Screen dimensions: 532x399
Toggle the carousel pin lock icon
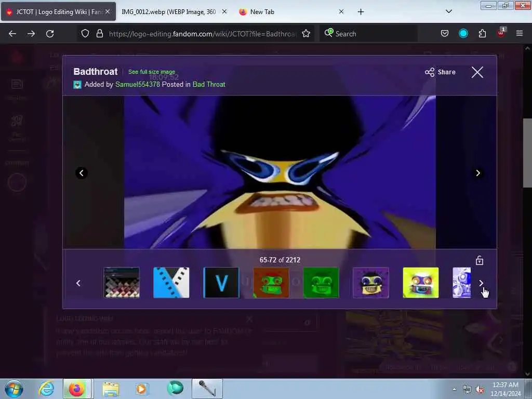(479, 260)
